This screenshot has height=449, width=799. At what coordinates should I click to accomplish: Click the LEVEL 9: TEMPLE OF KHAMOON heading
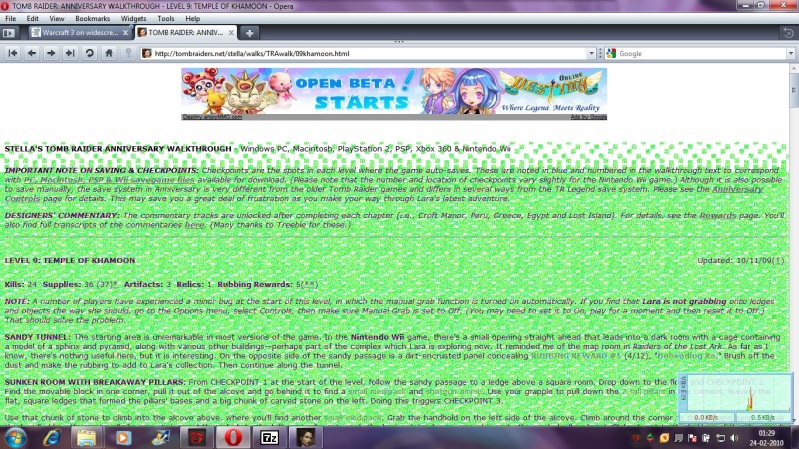point(70,260)
